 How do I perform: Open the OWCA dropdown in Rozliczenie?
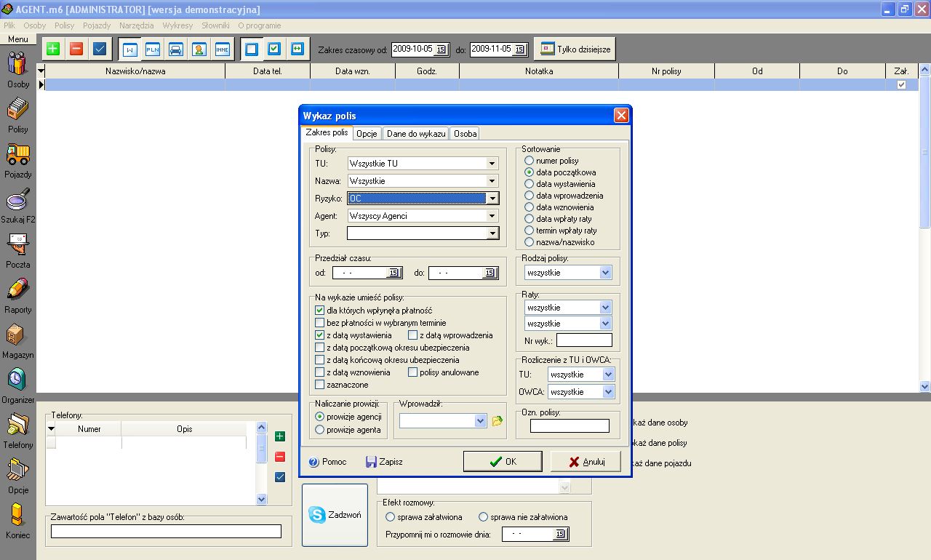click(x=609, y=392)
